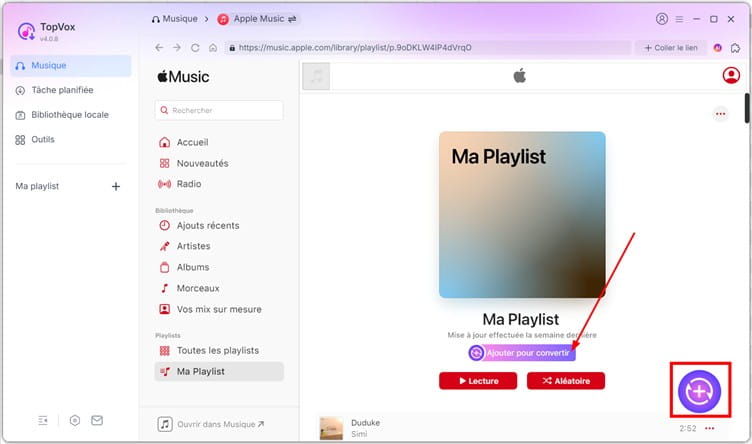The width and height of the screenshot is (752, 444).
Task: Click Ajouter pour convertir button
Action: [x=522, y=353]
